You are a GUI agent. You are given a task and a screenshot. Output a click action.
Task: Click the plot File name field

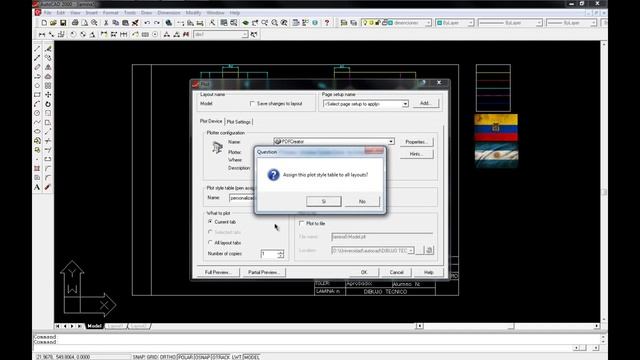coord(382,237)
